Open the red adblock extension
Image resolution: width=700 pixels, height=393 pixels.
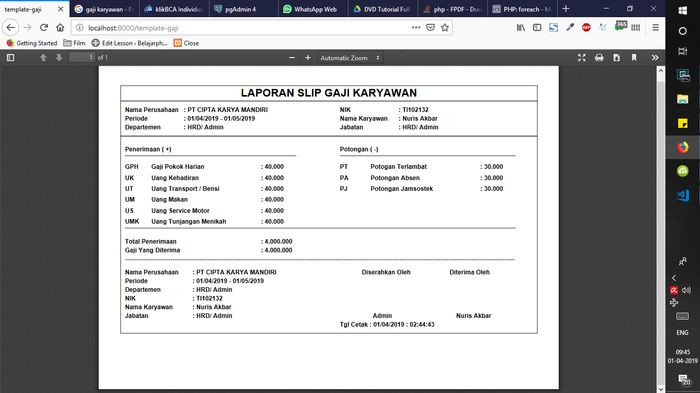tap(586, 28)
